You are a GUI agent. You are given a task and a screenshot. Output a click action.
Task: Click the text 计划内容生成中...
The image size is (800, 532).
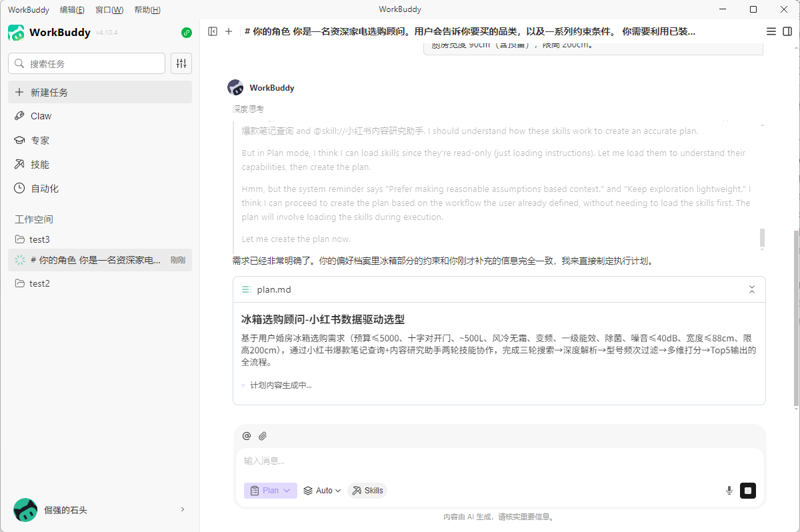(x=281, y=385)
